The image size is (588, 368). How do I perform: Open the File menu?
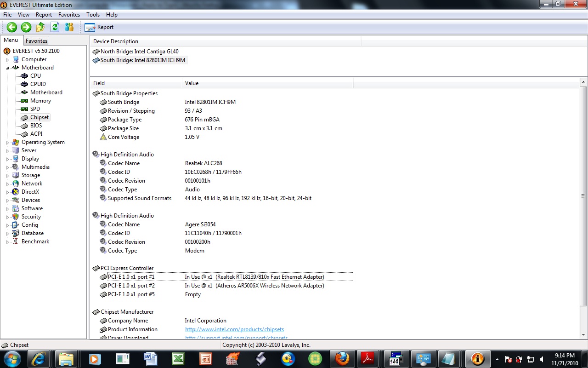tap(7, 15)
